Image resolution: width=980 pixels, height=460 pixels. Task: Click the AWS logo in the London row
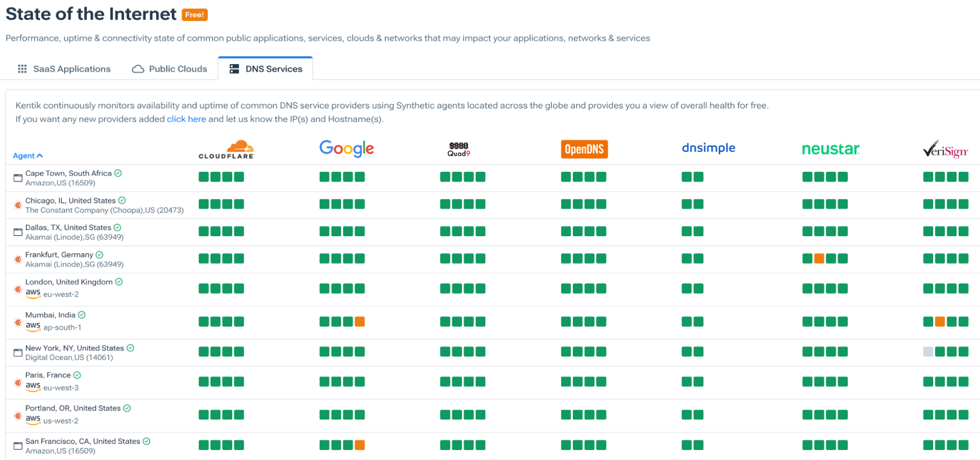click(x=33, y=293)
